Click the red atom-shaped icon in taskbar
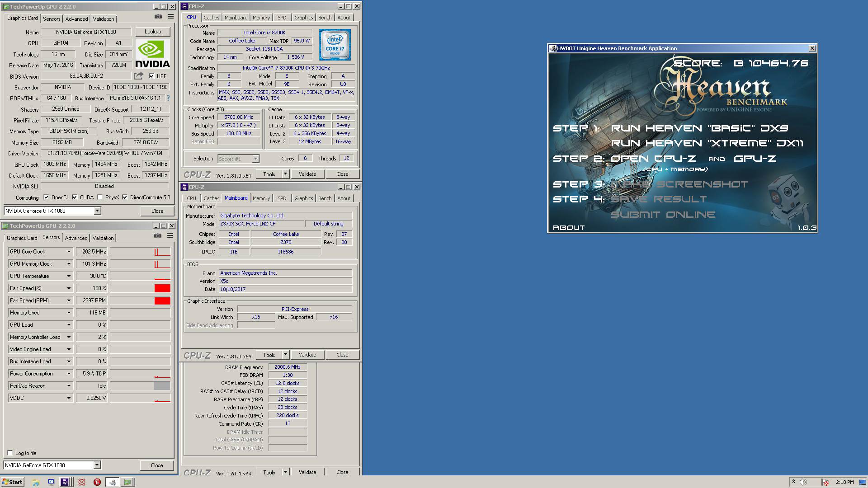Viewport: 868px width, 488px height. pyautogui.click(x=82, y=482)
